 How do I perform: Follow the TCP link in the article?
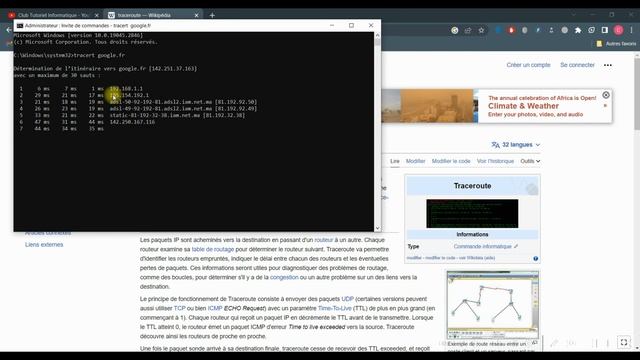[180, 309]
